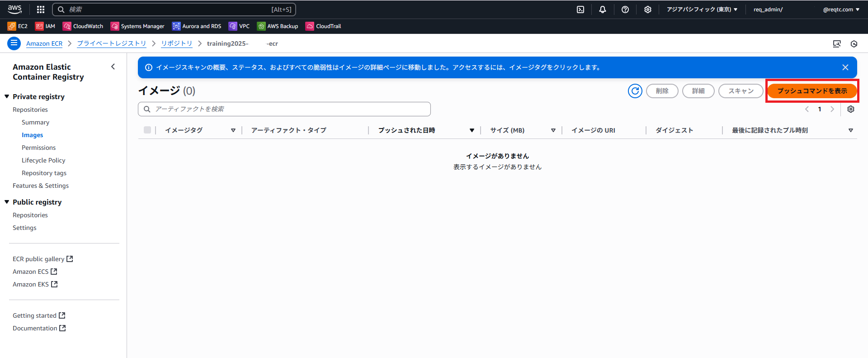Viewport: 868px width, 358px height.
Task: Launch CloudShell from the top bar
Action: coord(580,10)
